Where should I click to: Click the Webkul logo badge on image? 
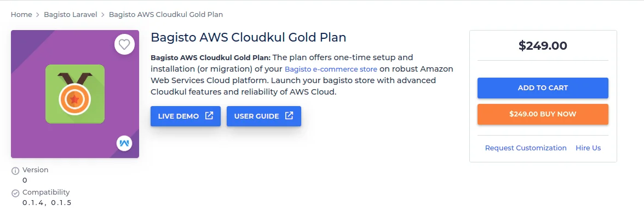124,143
